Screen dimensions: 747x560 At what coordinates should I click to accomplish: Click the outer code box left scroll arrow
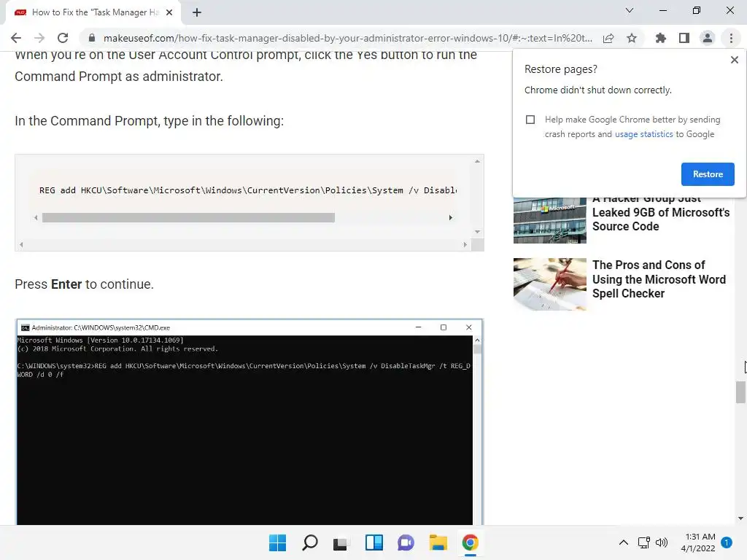[21, 245]
